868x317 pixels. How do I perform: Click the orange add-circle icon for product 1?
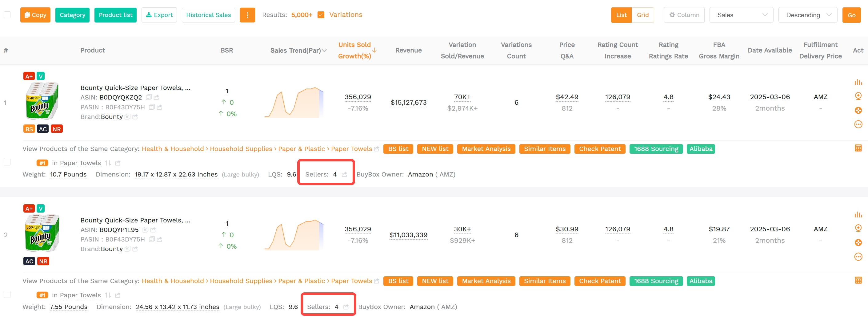tap(858, 110)
